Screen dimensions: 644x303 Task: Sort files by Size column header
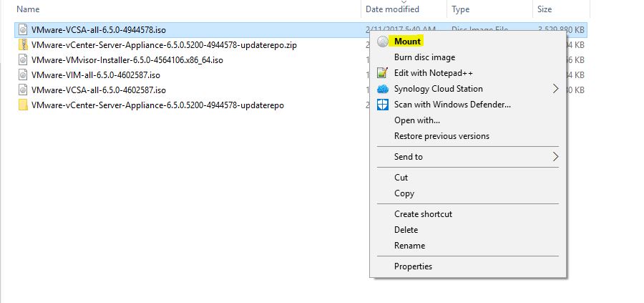coord(545,9)
